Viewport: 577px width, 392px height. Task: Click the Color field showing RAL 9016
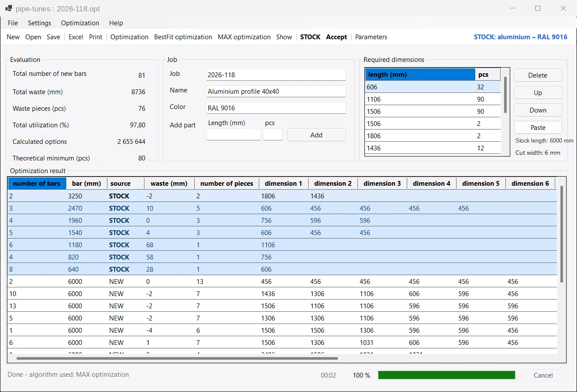pos(276,108)
